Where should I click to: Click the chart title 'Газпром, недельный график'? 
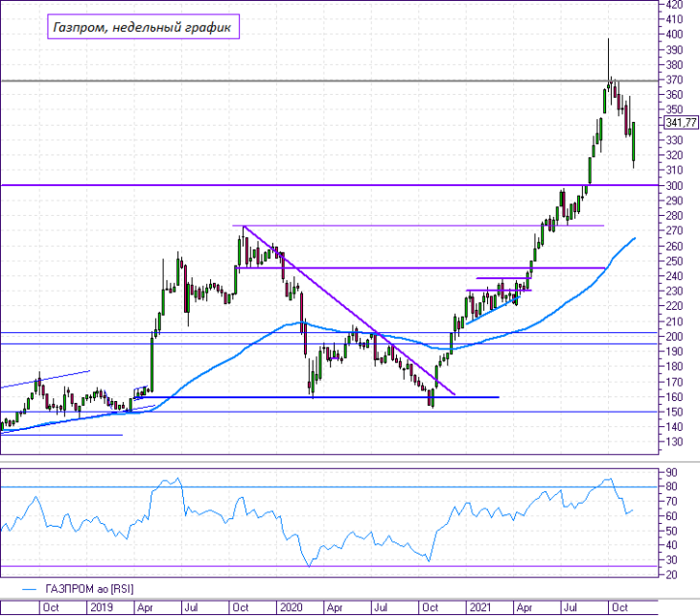point(143,27)
